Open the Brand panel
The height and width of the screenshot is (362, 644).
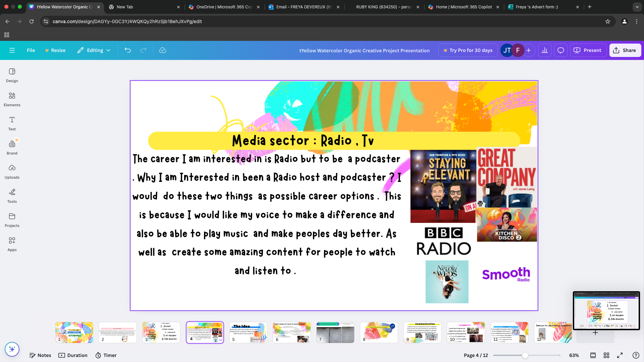(x=12, y=148)
